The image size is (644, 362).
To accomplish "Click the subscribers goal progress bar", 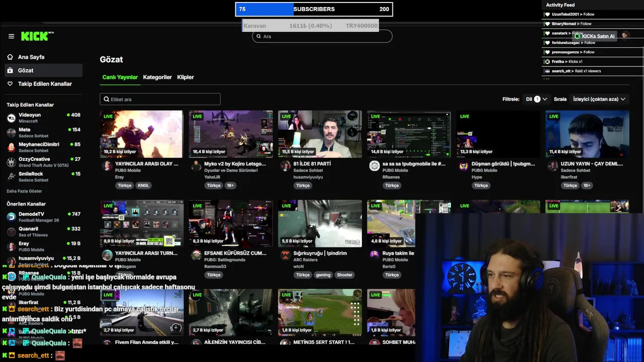I will [x=314, y=9].
